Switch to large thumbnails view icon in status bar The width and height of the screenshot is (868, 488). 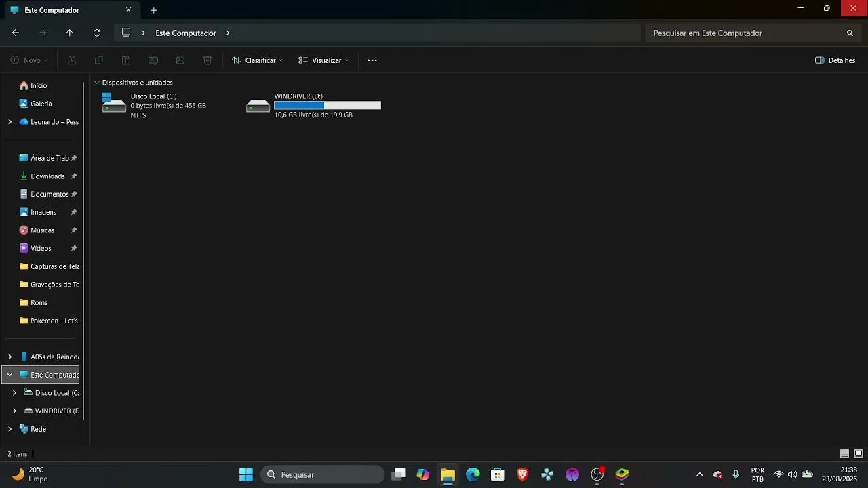pyautogui.click(x=859, y=454)
